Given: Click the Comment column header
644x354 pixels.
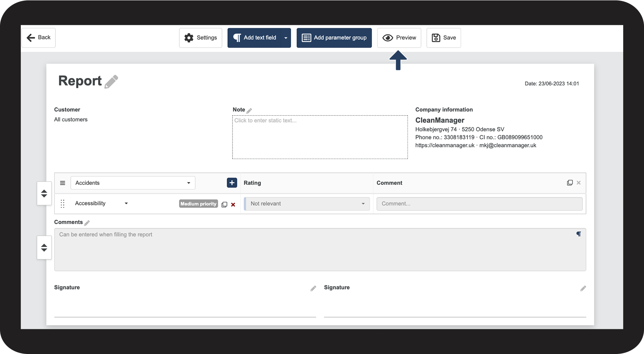Looking at the screenshot, I should coord(389,183).
